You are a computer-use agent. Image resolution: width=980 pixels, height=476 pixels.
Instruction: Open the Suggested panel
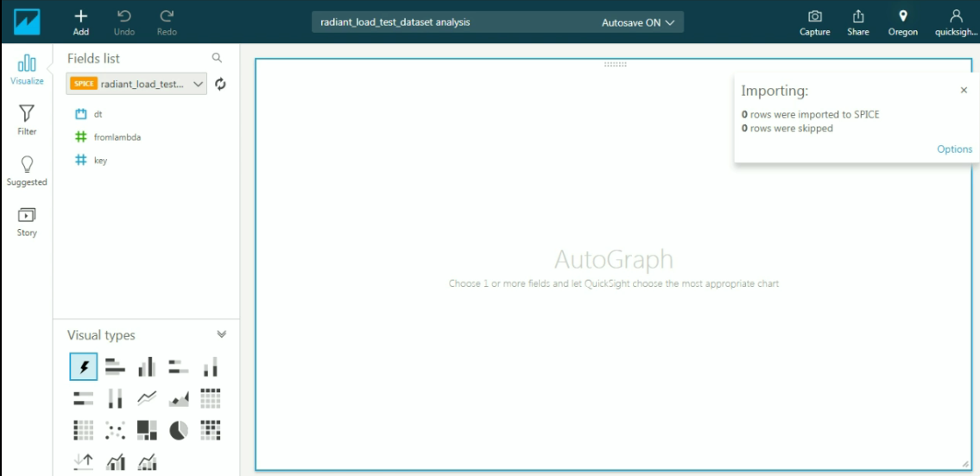[x=27, y=171]
